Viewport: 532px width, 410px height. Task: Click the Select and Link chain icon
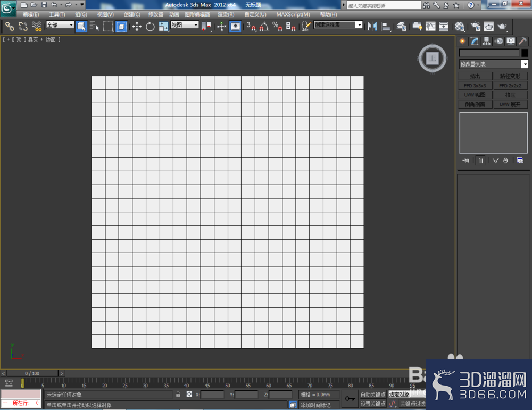pyautogui.click(x=10, y=26)
